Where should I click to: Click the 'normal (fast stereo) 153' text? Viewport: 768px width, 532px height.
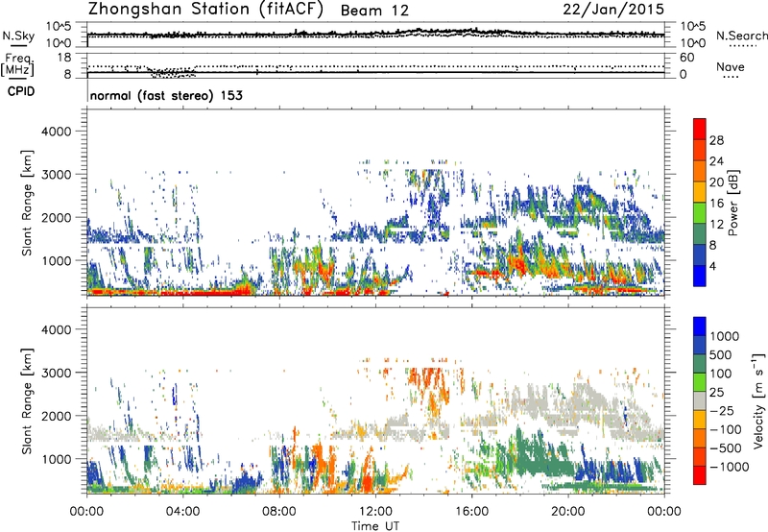point(166,95)
